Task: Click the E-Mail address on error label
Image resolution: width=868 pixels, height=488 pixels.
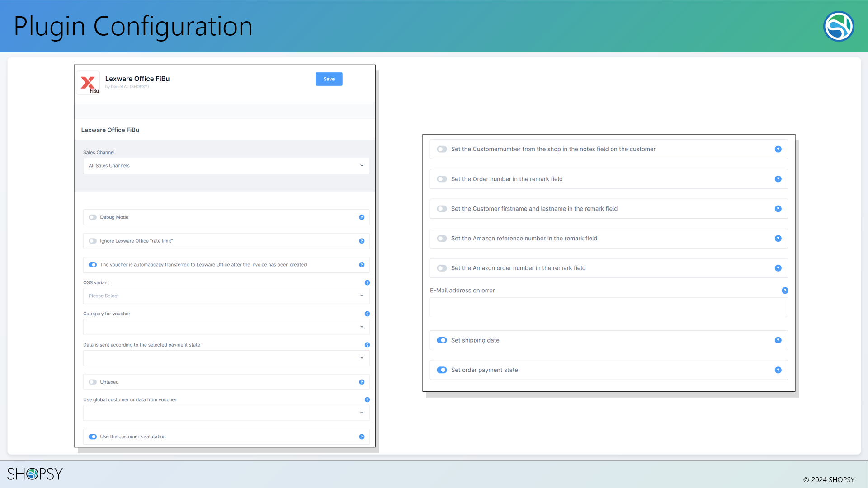Action: (462, 291)
